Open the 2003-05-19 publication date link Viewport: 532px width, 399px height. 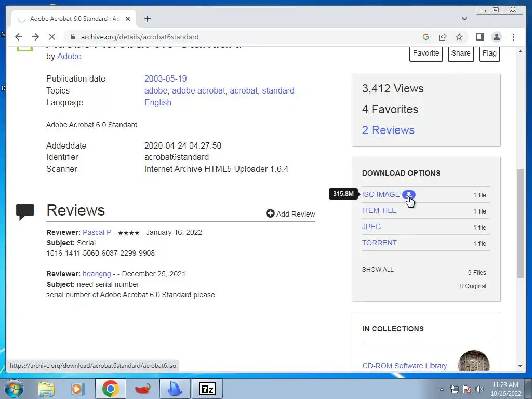(166, 79)
